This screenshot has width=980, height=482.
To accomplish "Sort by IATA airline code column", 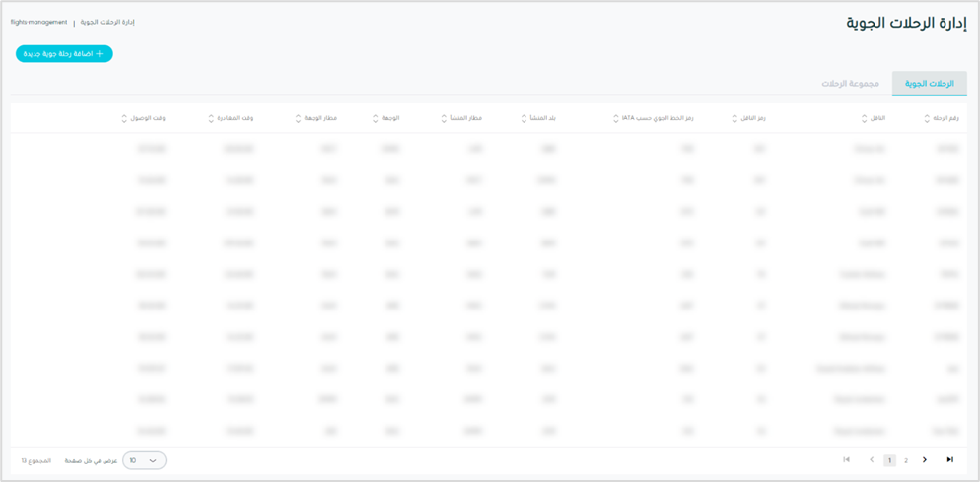I will pyautogui.click(x=616, y=119).
